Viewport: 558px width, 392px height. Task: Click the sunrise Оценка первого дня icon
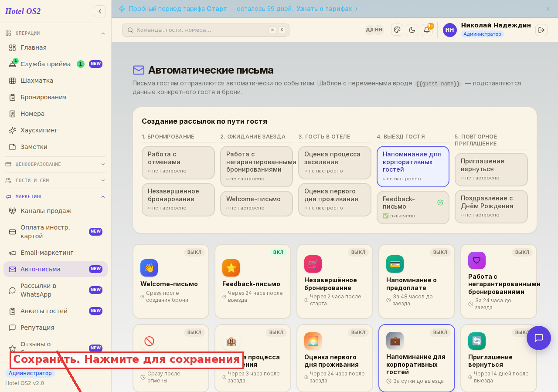[x=313, y=341]
